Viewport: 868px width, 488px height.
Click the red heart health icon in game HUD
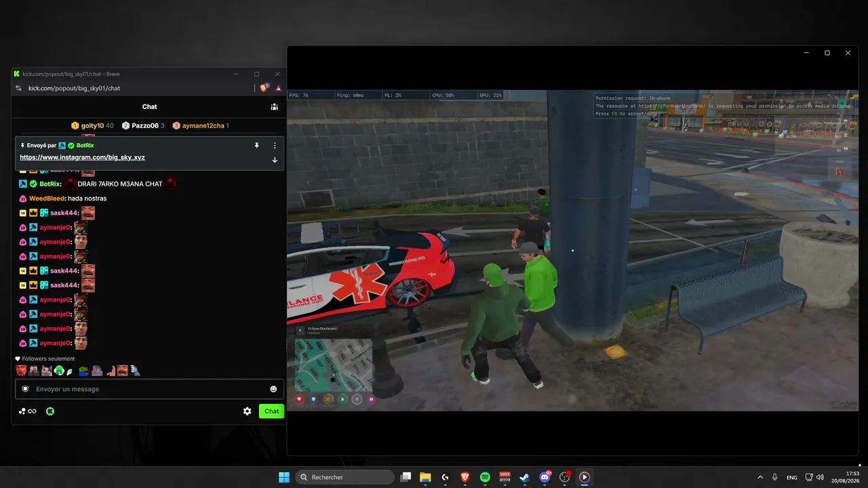point(299,399)
